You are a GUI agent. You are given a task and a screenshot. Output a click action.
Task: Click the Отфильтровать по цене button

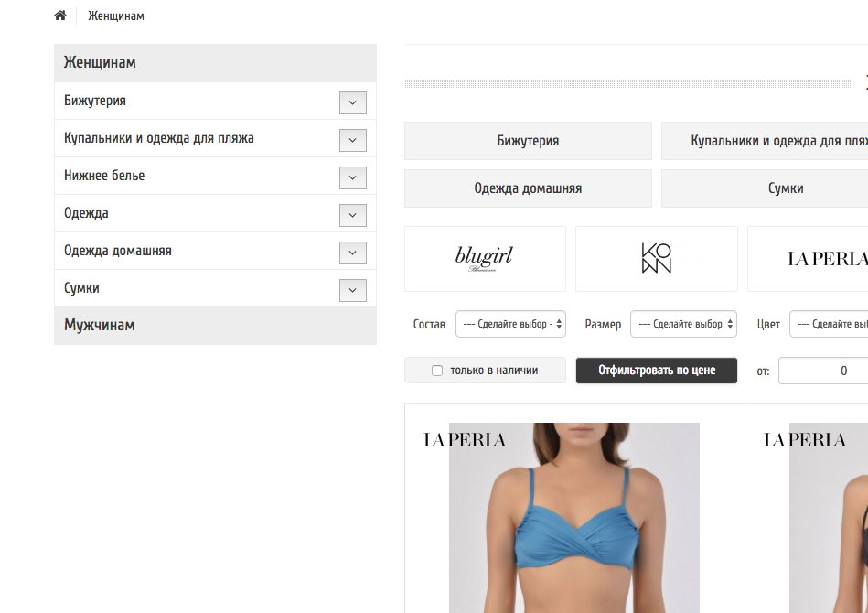pyautogui.click(x=657, y=371)
